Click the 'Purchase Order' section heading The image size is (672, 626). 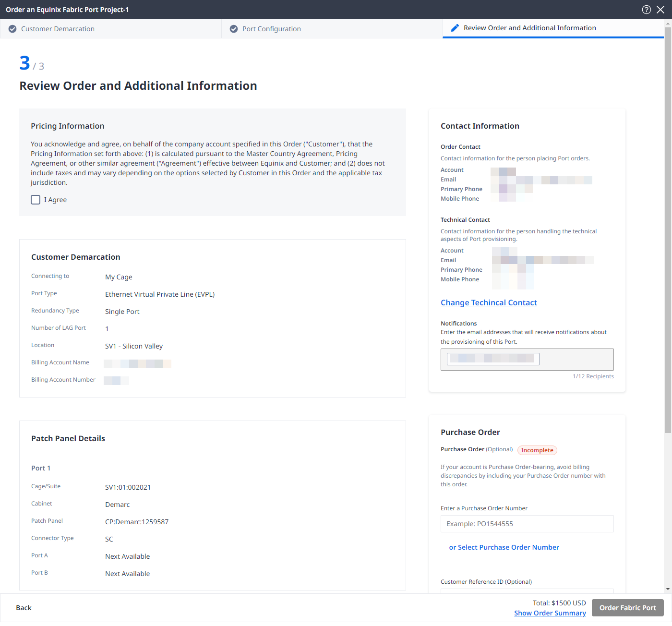click(470, 432)
